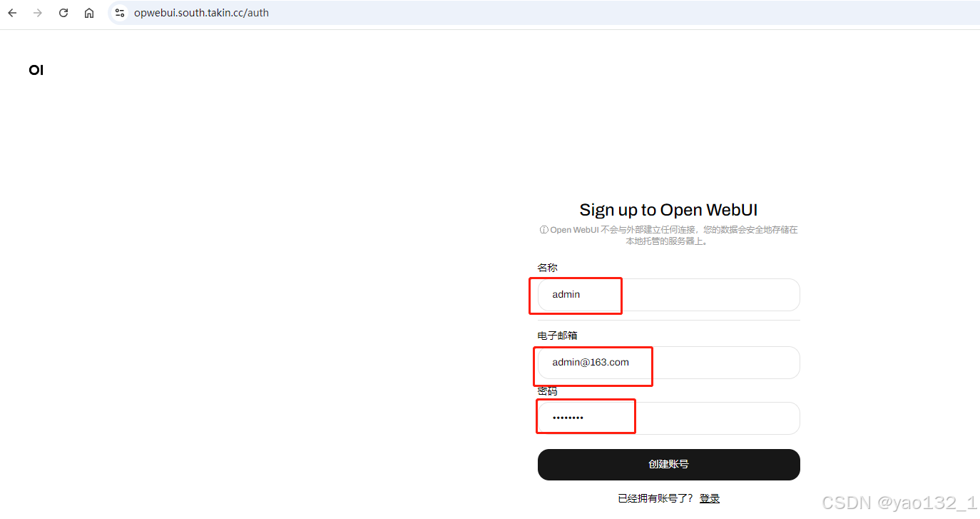Click the 已经拥有账号了？ text
This screenshot has width=980, height=519.
pyautogui.click(x=655, y=498)
